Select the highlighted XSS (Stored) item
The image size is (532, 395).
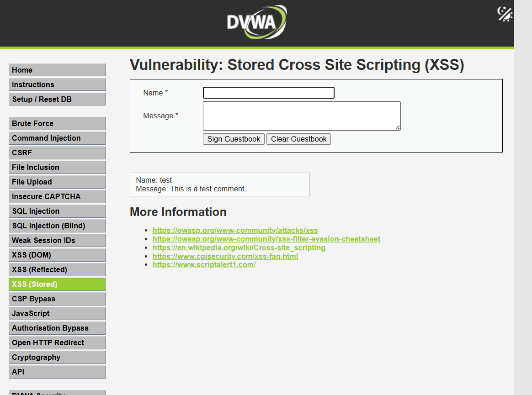point(57,284)
